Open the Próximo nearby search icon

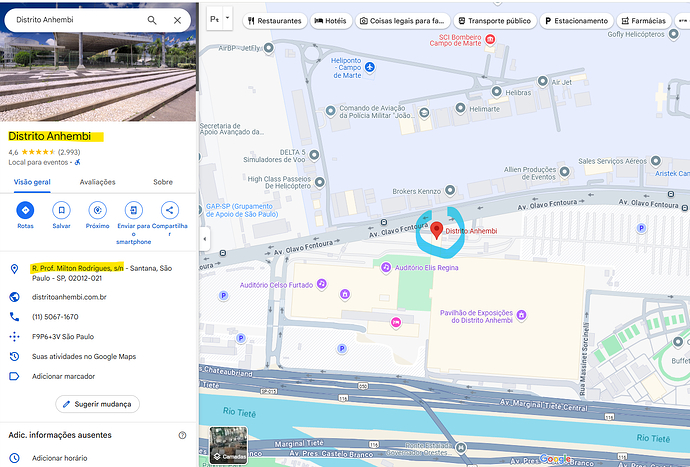coord(97,210)
